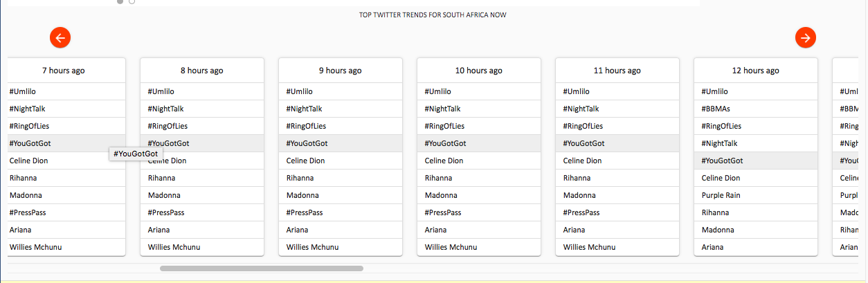This screenshot has height=283, width=868.
Task: Click Ariana in the 11 hours ago card
Action: 574,230
